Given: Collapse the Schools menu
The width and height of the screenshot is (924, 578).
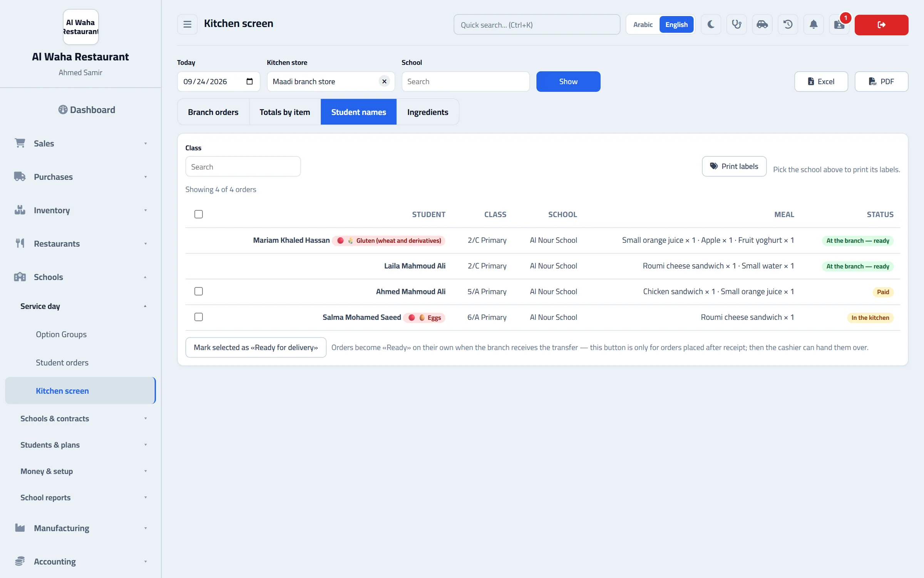Looking at the screenshot, I should pyautogui.click(x=80, y=277).
